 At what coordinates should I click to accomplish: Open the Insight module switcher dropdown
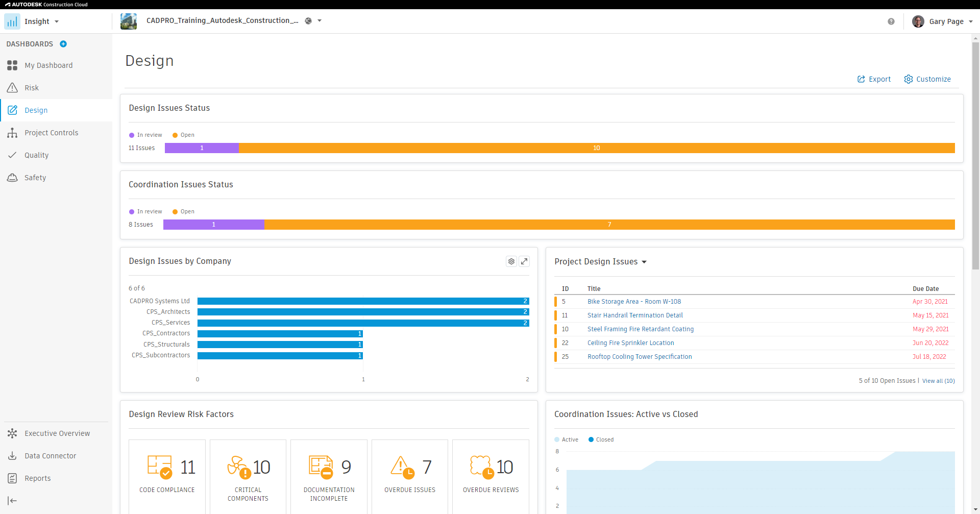pyautogui.click(x=57, y=21)
